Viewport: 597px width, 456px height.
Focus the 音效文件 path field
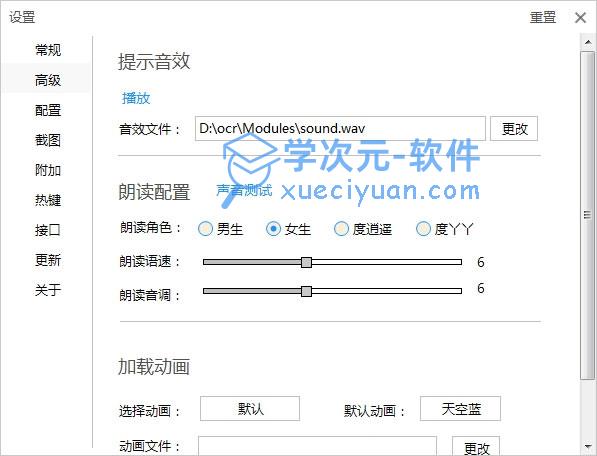(x=340, y=129)
